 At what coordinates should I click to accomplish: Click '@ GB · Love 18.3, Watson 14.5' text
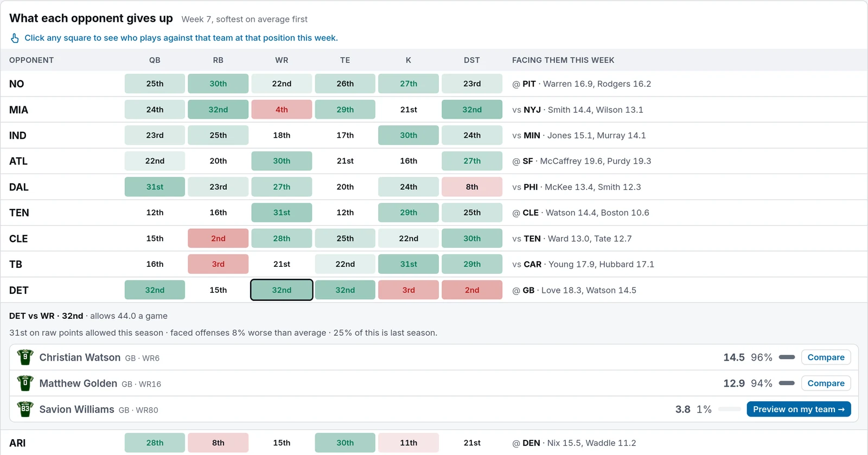click(x=574, y=290)
